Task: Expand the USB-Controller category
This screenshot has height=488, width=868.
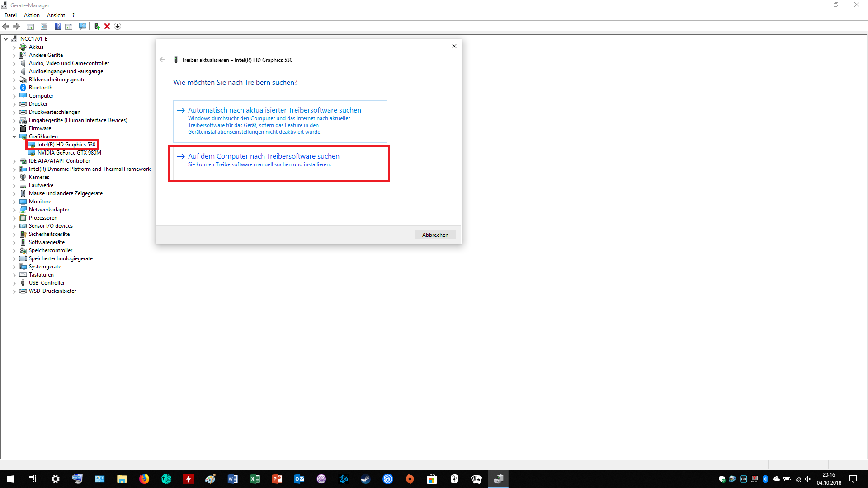Action: pyautogui.click(x=14, y=283)
